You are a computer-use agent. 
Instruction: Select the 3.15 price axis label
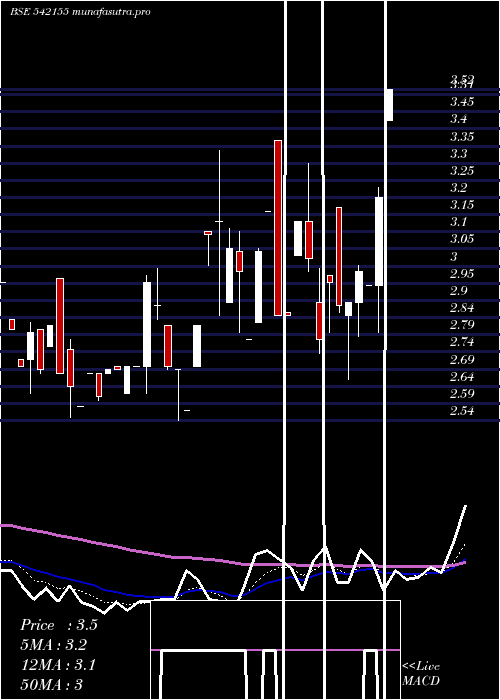pos(462,205)
